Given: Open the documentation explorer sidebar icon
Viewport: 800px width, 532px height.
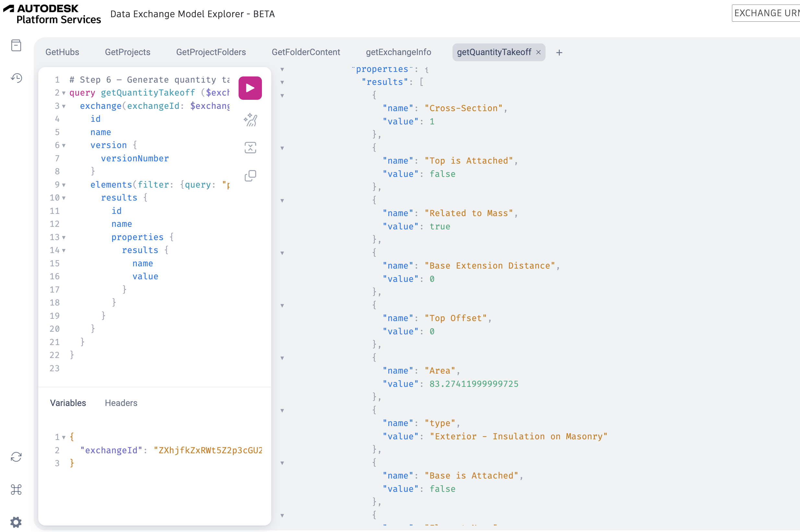Looking at the screenshot, I should coord(16,45).
